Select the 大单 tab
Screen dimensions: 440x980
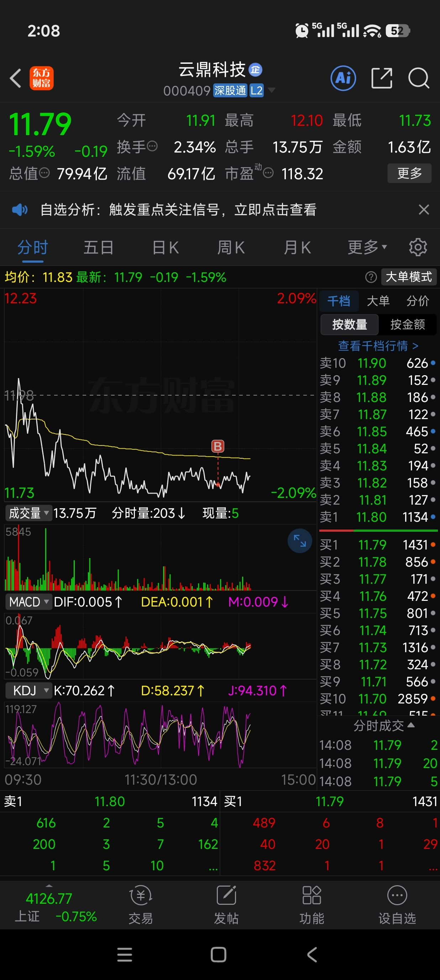coord(378,301)
